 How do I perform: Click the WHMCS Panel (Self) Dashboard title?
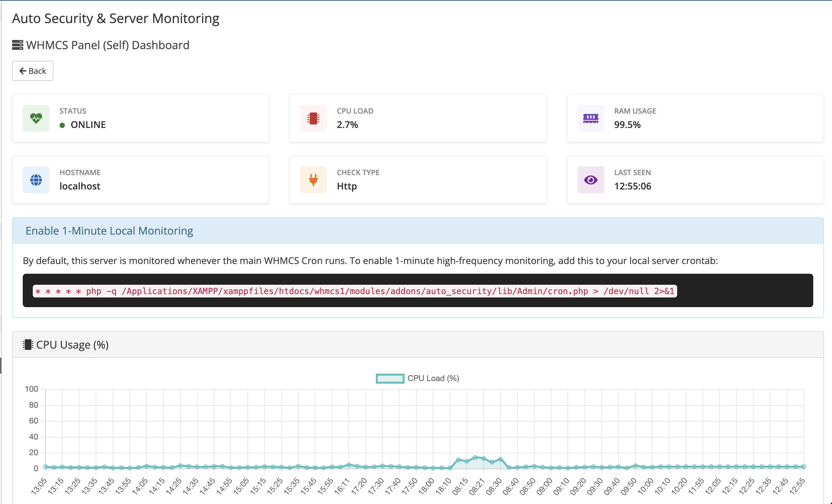click(x=108, y=45)
